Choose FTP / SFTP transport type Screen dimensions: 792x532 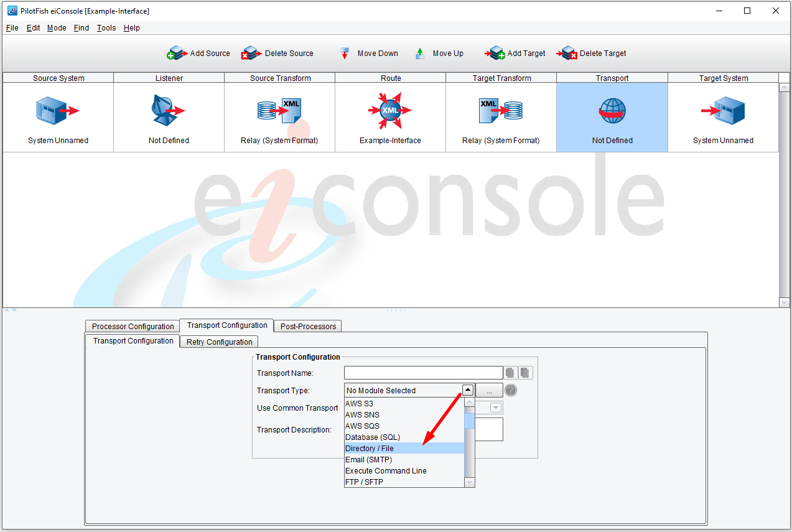click(404, 482)
